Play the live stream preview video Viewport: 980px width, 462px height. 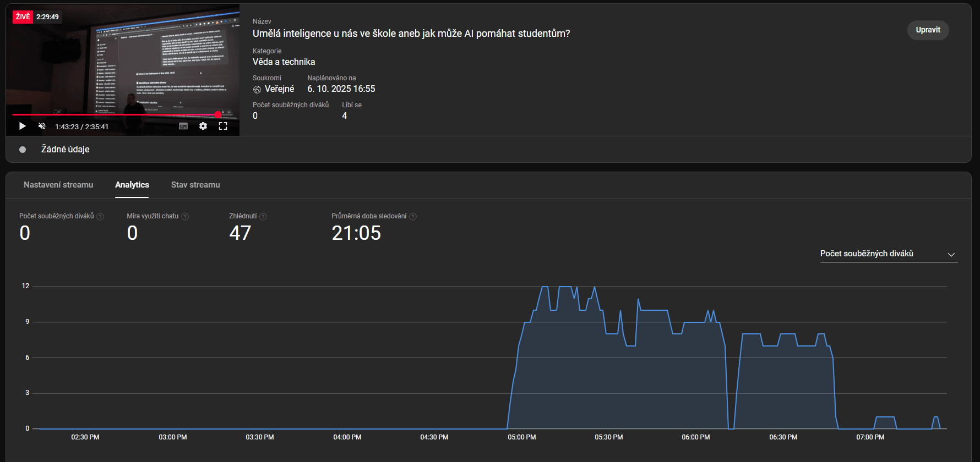pyautogui.click(x=23, y=126)
